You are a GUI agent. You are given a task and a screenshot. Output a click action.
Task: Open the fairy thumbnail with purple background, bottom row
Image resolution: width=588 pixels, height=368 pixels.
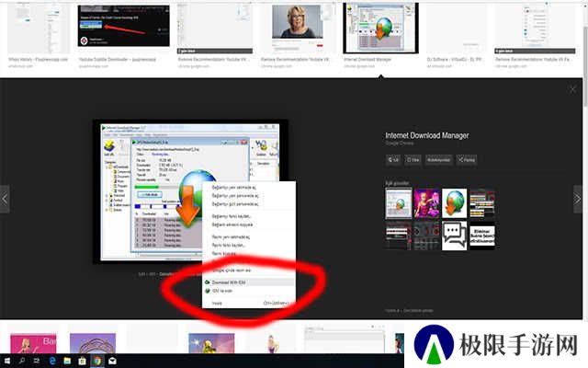click(x=211, y=343)
